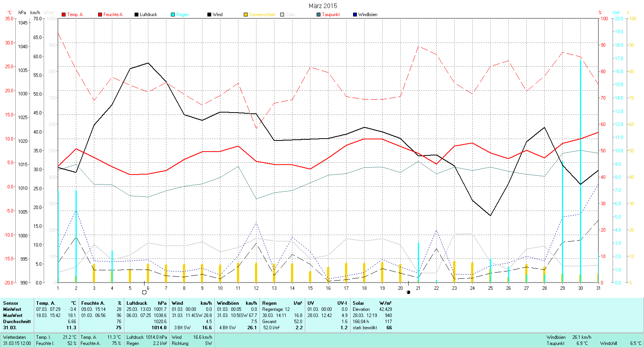The width and height of the screenshot is (644, 348).
Task: Click the Luftdruck hPa column header
Action: click(x=147, y=303)
